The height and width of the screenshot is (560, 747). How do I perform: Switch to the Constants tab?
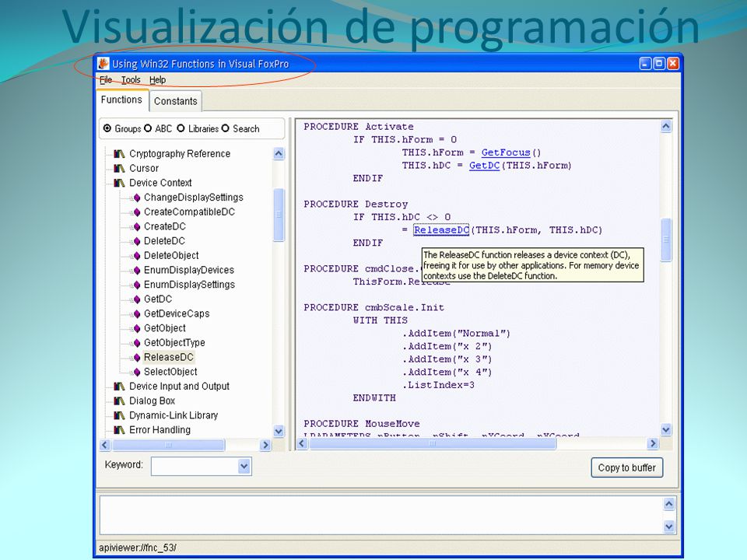(175, 101)
